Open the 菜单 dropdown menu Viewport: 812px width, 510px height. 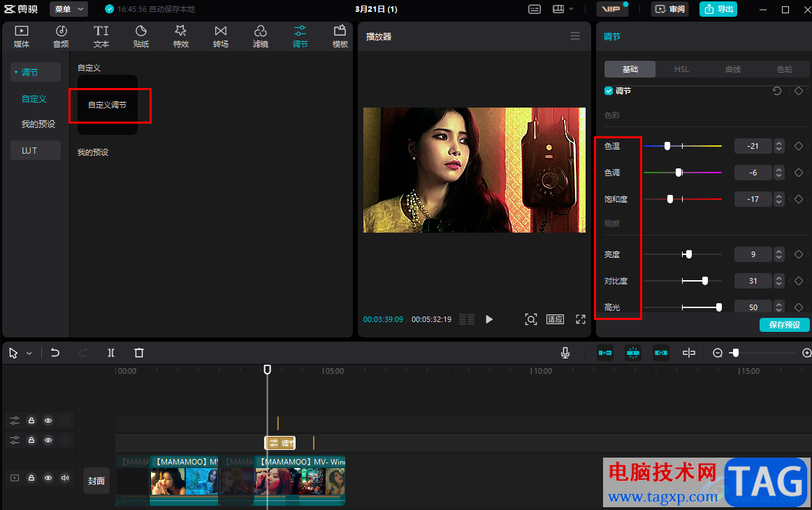pyautogui.click(x=69, y=9)
